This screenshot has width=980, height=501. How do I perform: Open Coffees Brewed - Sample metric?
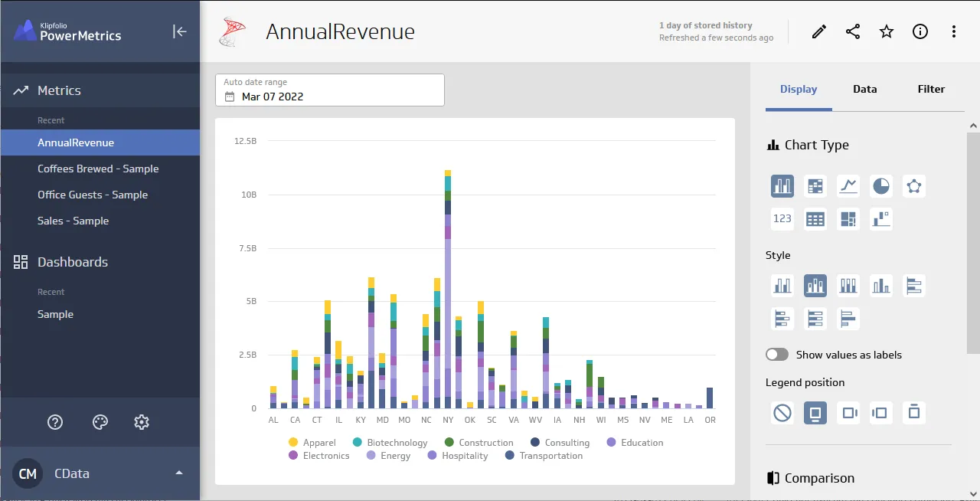click(x=98, y=169)
